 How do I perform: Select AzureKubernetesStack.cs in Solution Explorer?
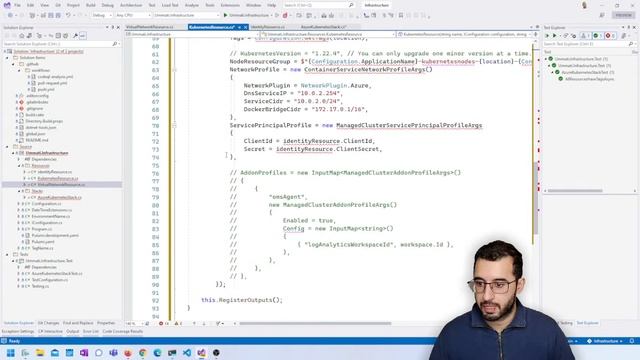[59, 198]
